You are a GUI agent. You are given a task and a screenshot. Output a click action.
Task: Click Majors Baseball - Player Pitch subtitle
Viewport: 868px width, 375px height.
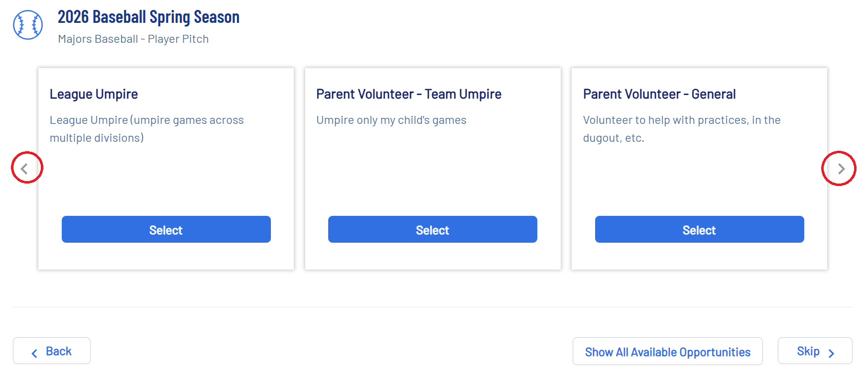click(x=133, y=39)
